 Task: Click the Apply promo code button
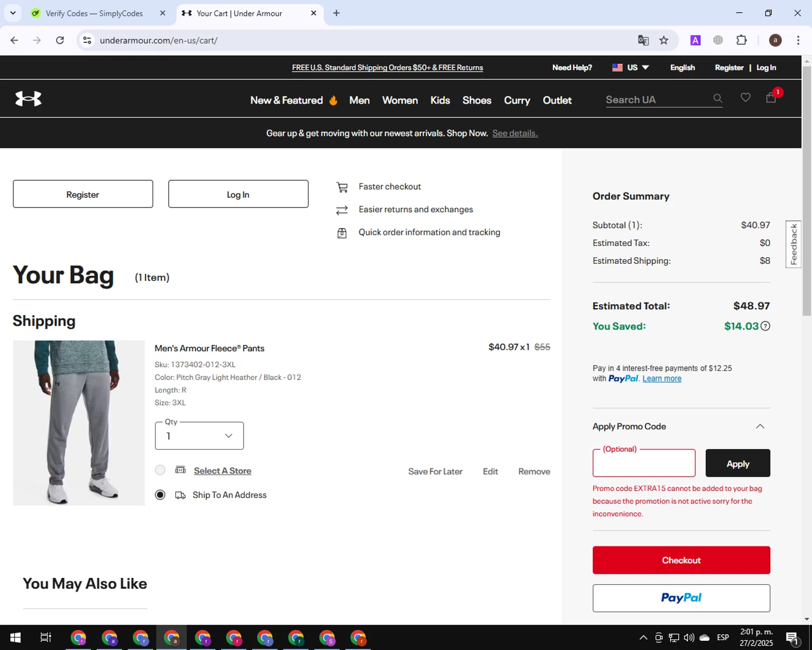pos(738,463)
